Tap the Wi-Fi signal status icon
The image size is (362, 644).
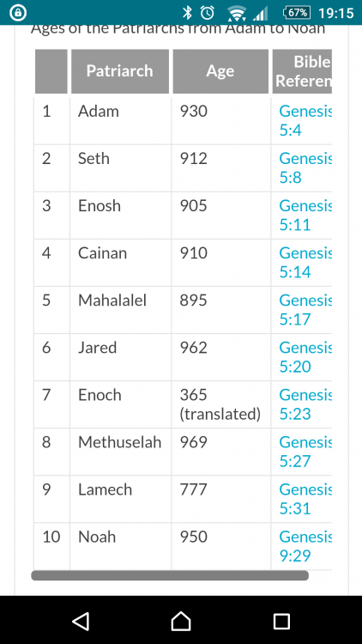[x=236, y=14]
